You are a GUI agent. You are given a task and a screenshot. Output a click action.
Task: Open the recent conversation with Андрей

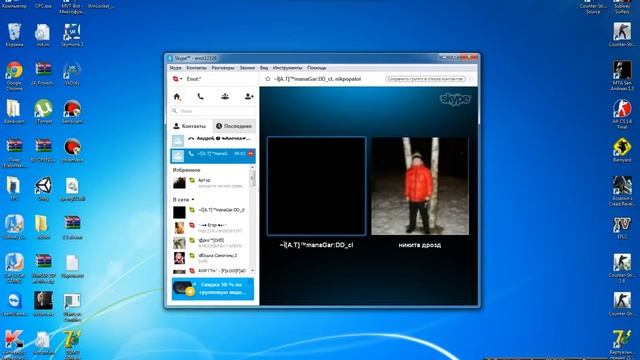213,140
